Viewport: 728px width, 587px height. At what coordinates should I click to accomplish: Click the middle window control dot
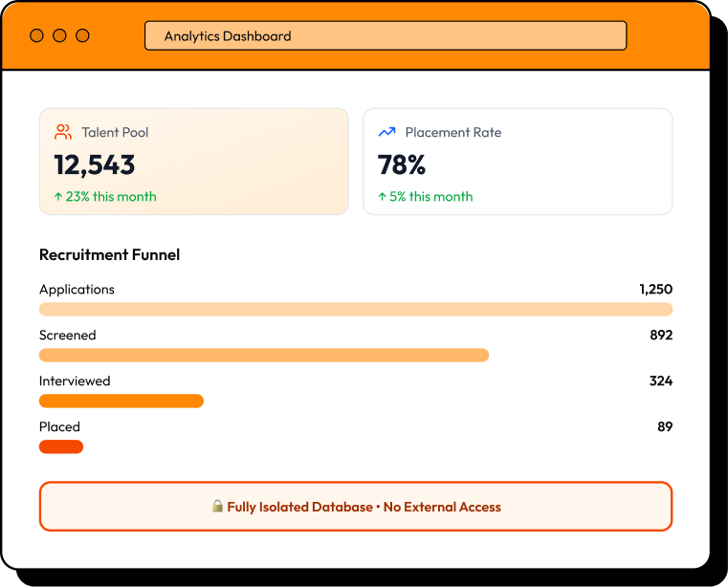coord(59,35)
